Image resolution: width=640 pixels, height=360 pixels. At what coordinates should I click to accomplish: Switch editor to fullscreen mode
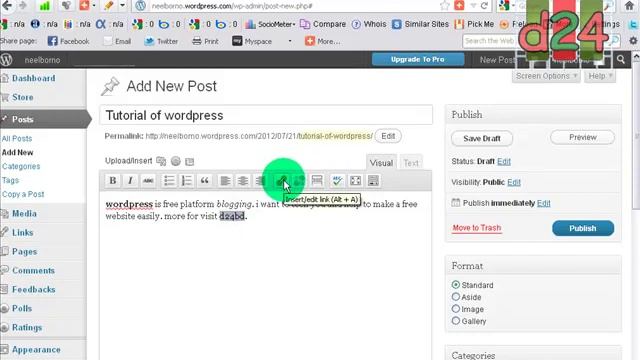[356, 181]
